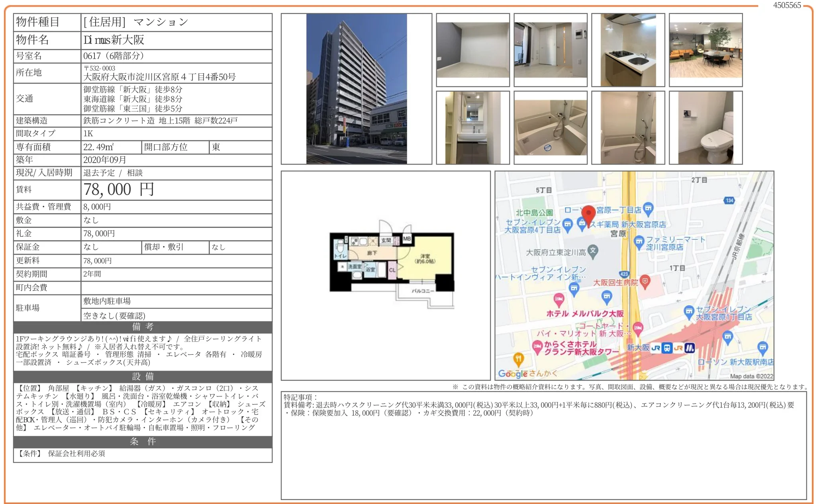Click the セブン-イレブン大阪宮原4丁目店 marker
Image resolution: width=819 pixels, height=504 pixels.
[x=568, y=224]
